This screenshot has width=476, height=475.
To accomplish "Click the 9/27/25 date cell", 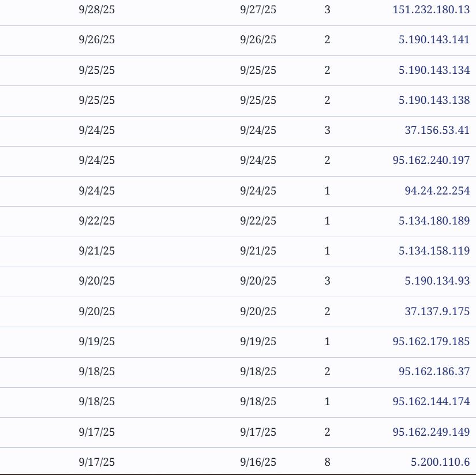I will (258, 10).
